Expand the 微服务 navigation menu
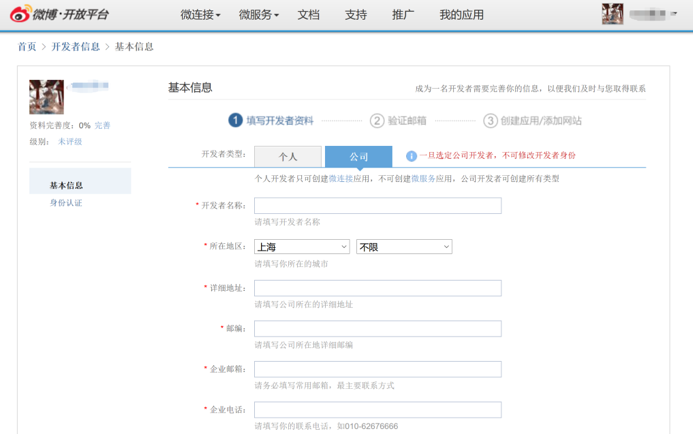 (x=258, y=15)
